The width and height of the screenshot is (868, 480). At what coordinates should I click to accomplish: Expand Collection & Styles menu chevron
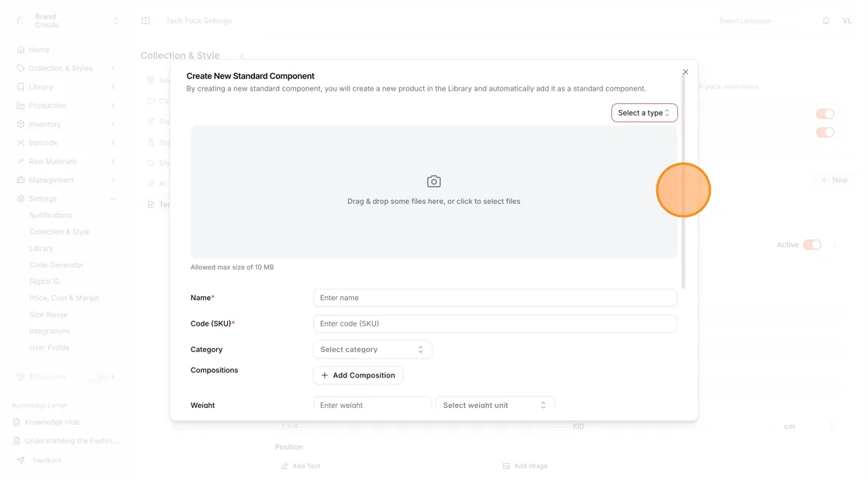pyautogui.click(x=113, y=68)
